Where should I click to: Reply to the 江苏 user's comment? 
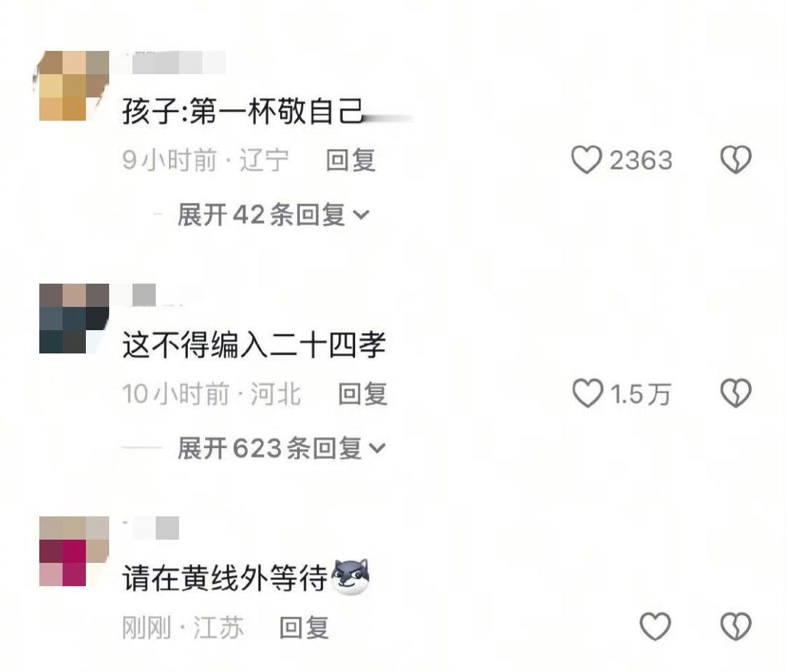click(x=303, y=627)
